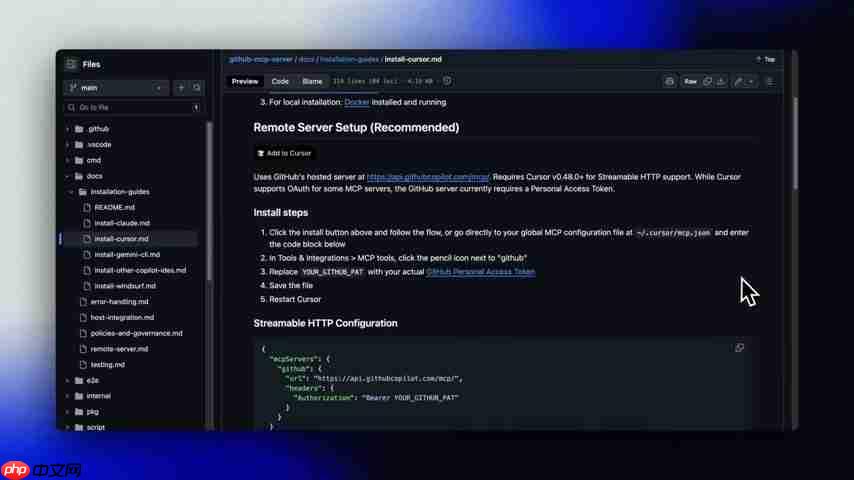Click the docs folder icon
This screenshot has height=480, width=854.
[x=79, y=177]
